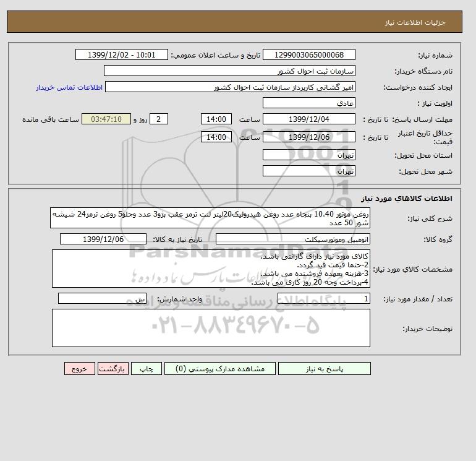
Task: Click the اولویت نیاز field عادی
Action: 308,103
